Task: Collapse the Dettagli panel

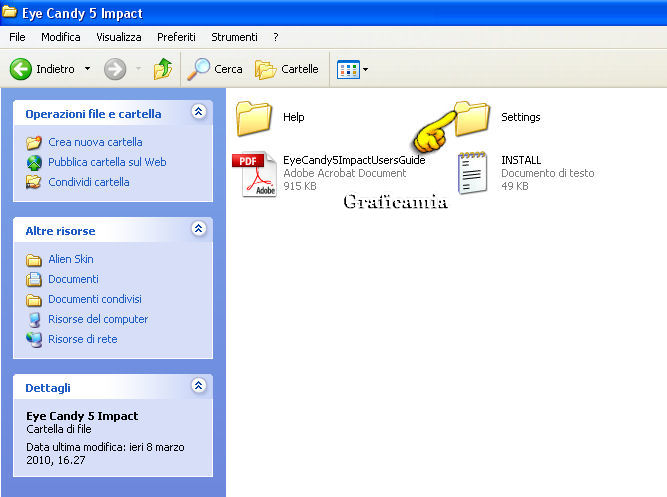Action: coord(199,386)
